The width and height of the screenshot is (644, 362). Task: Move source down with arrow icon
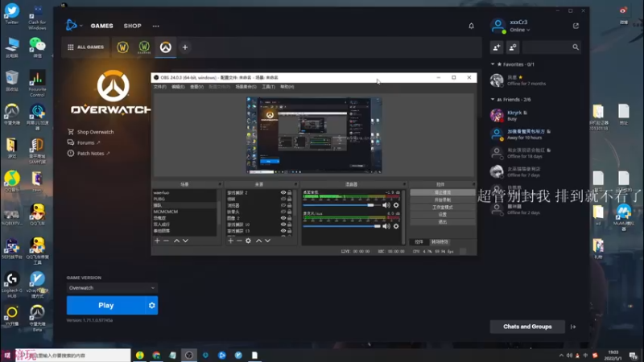268,241
